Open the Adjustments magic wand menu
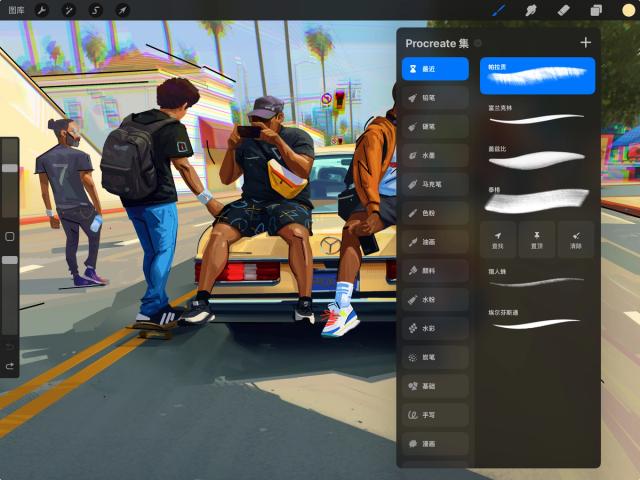Image resolution: width=640 pixels, height=480 pixels. click(x=69, y=10)
